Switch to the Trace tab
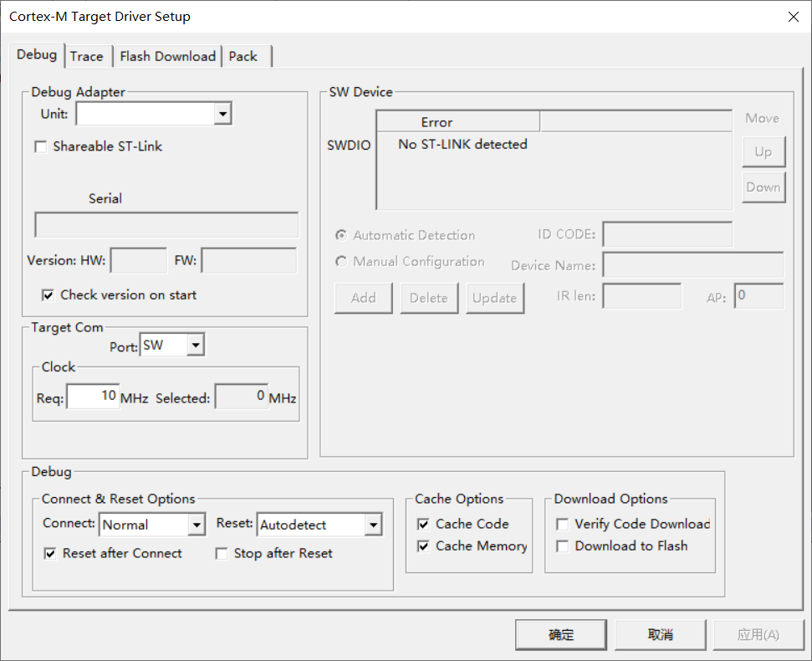This screenshot has width=812, height=661. pyautogui.click(x=88, y=56)
